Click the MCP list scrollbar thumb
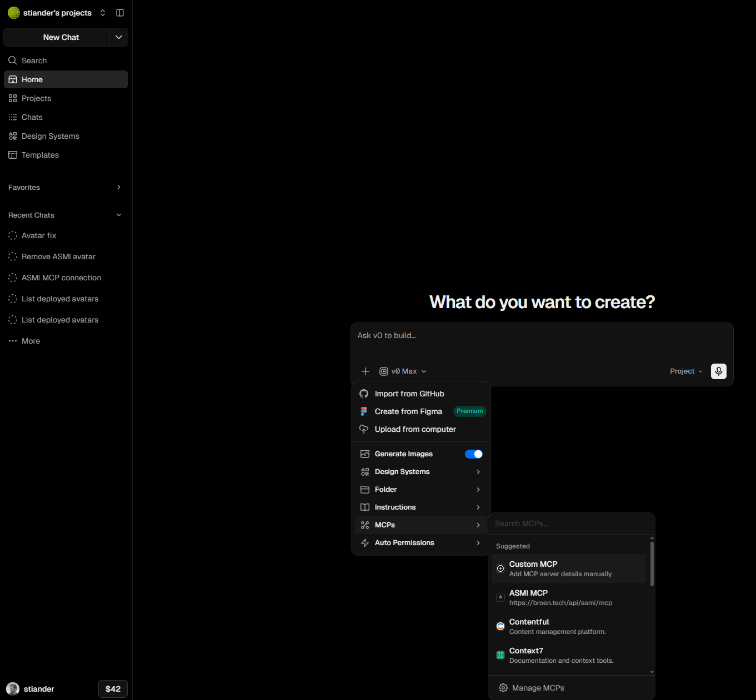This screenshot has height=700, width=756. click(x=652, y=563)
